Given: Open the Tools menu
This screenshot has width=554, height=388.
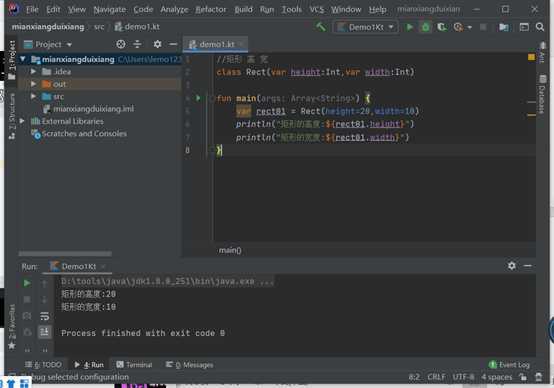Looking at the screenshot, I should point(291,10).
